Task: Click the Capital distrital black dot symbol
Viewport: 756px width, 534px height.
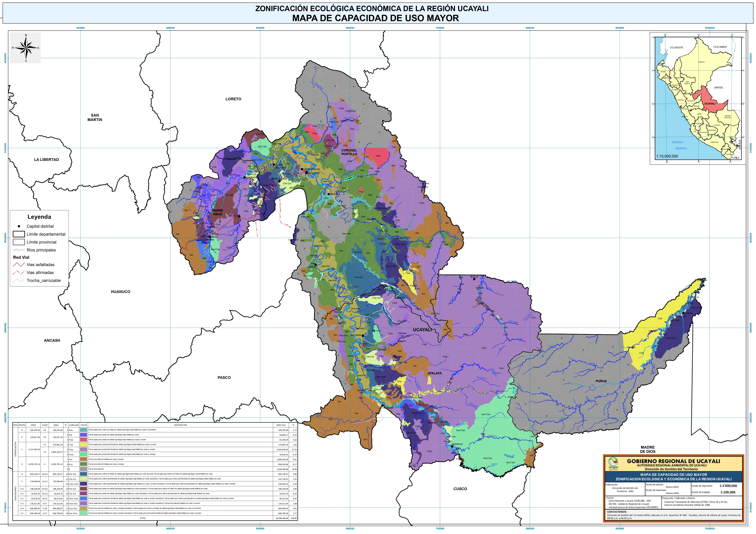Action: [x=19, y=226]
